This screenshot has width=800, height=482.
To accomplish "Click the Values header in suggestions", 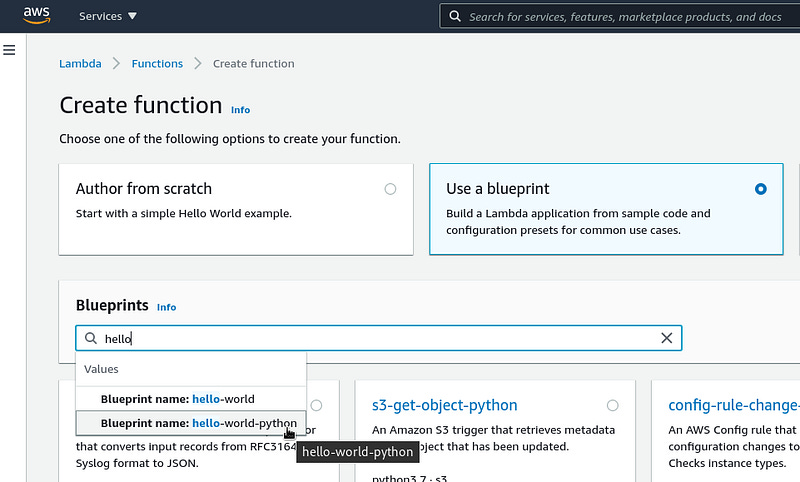I will click(101, 369).
